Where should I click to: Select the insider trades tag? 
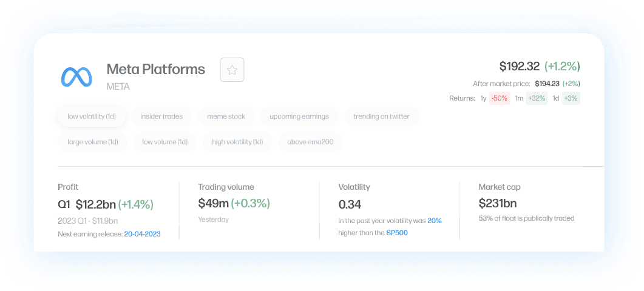(x=161, y=116)
